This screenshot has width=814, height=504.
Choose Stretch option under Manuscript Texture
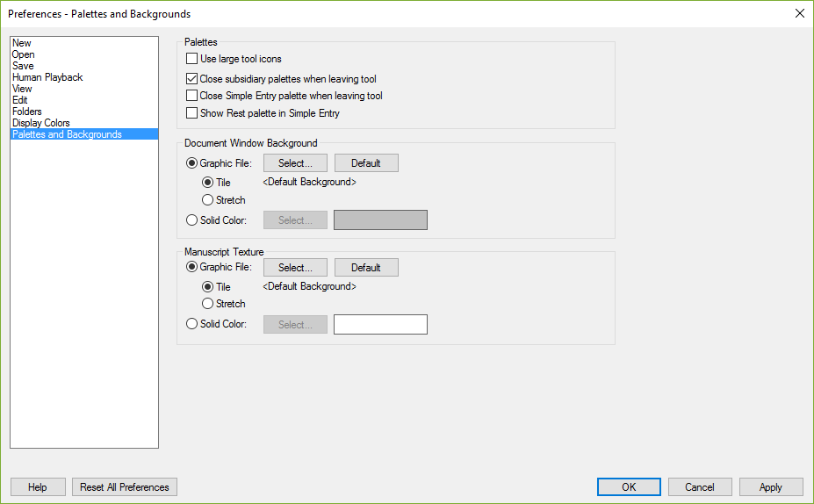(207, 304)
